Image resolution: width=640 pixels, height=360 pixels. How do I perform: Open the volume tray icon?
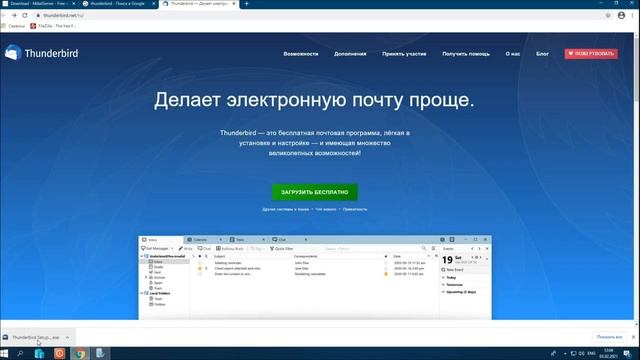(x=582, y=353)
